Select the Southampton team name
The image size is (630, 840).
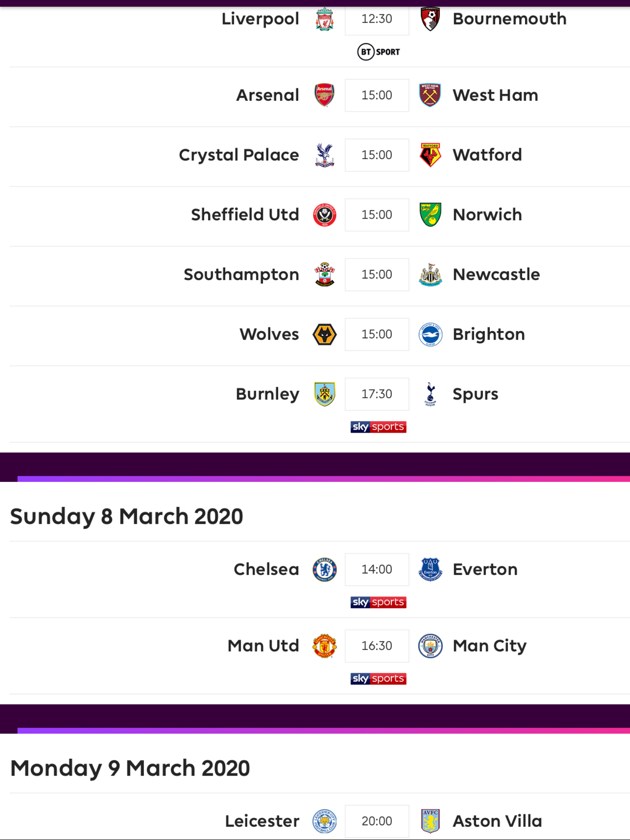tap(242, 275)
